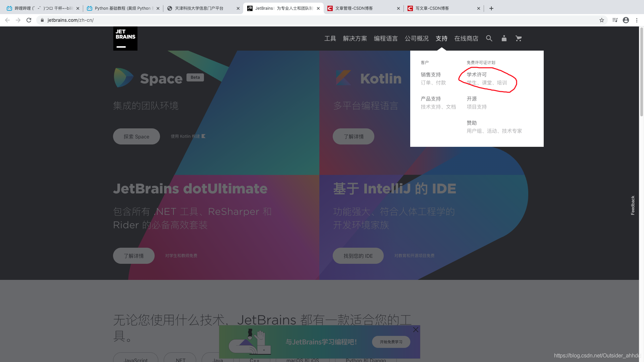Click the 找到您的 IDE button

click(358, 256)
